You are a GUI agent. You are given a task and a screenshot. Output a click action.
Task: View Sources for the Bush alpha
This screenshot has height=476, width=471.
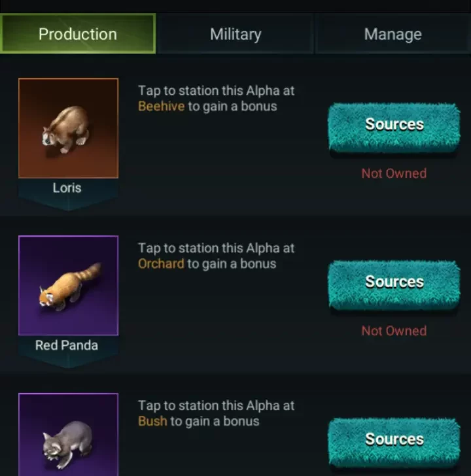click(x=394, y=439)
